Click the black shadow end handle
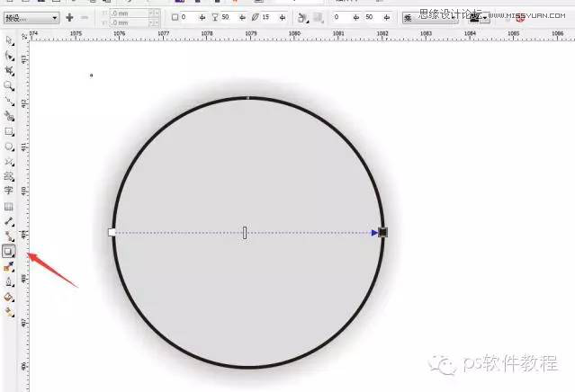This screenshot has width=575, height=392. [x=382, y=232]
